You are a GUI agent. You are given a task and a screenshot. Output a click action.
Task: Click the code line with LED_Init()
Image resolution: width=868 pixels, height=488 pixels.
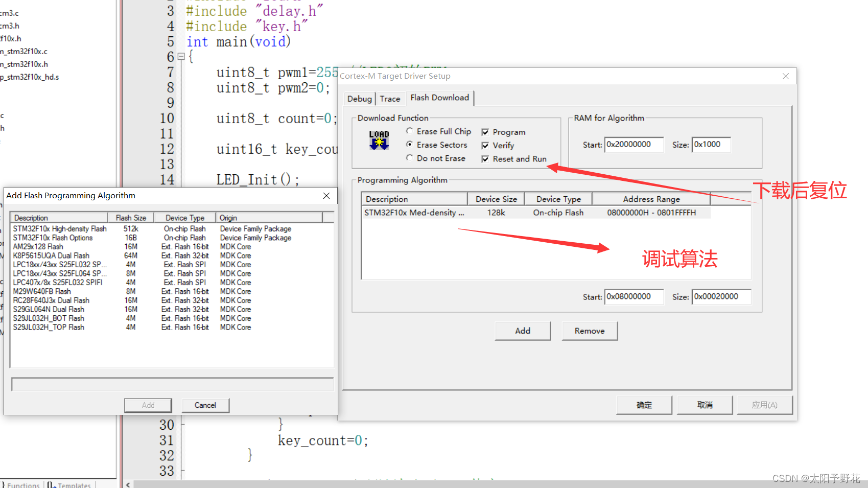(258, 180)
